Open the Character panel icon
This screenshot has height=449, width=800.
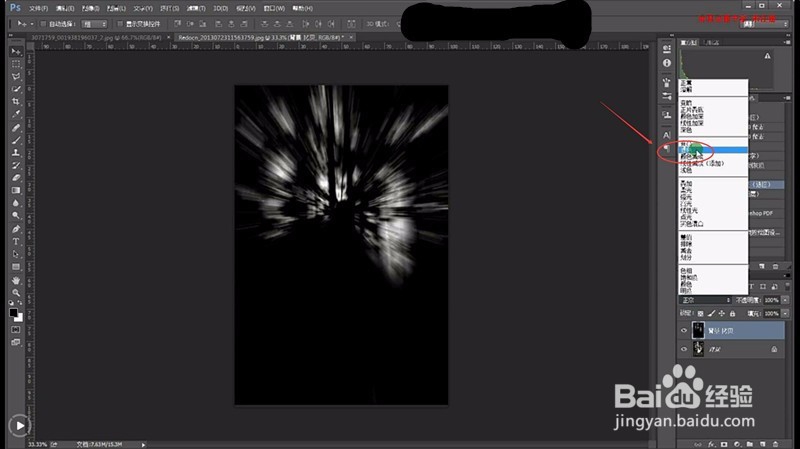coord(667,135)
